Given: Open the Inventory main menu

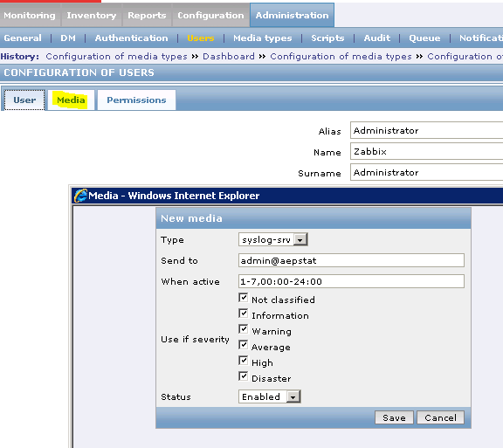Looking at the screenshot, I should point(92,16).
